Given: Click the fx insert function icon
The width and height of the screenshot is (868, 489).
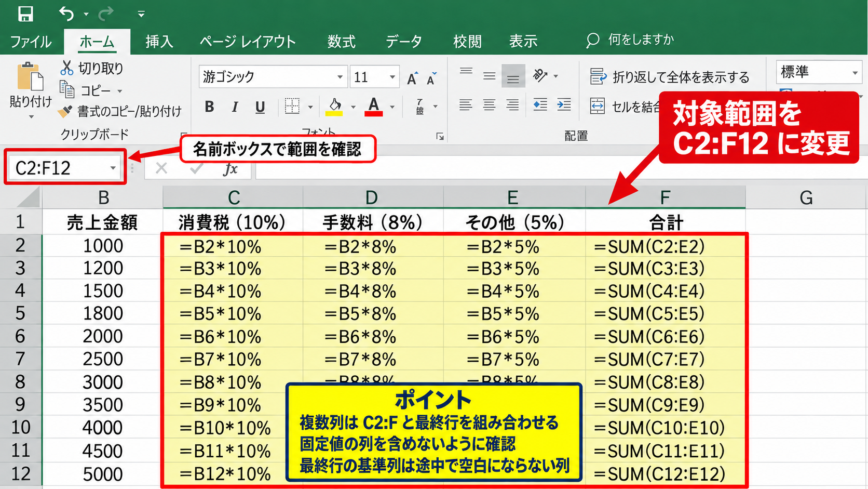Looking at the screenshot, I should 230,168.
